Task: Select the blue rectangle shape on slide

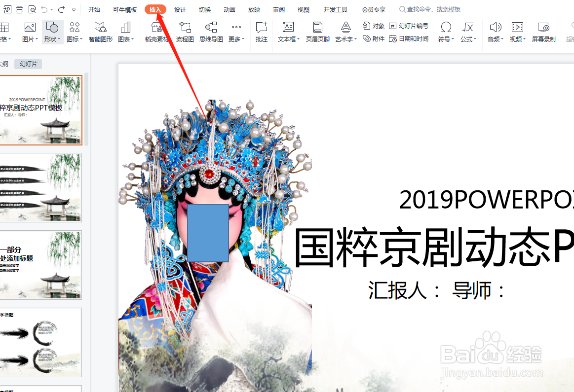Action: click(208, 233)
